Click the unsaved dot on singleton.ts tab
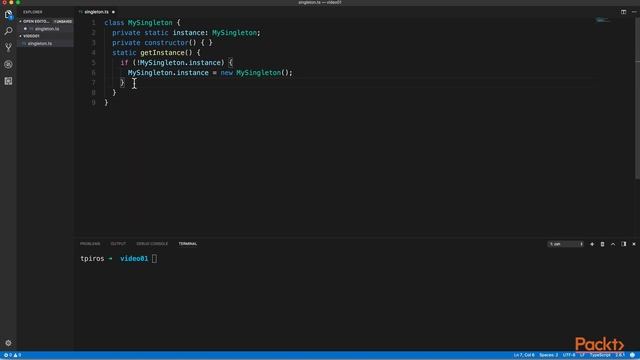Image resolution: width=640 pixels, height=360 pixels. (113, 12)
